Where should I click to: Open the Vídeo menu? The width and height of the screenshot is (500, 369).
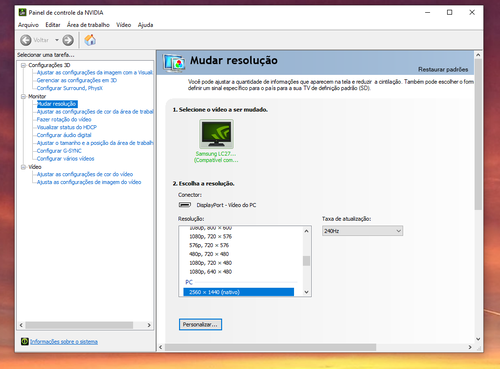(123, 25)
